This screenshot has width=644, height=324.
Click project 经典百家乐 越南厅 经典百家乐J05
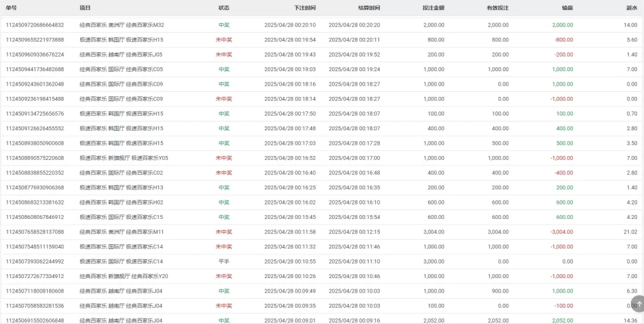point(121,55)
